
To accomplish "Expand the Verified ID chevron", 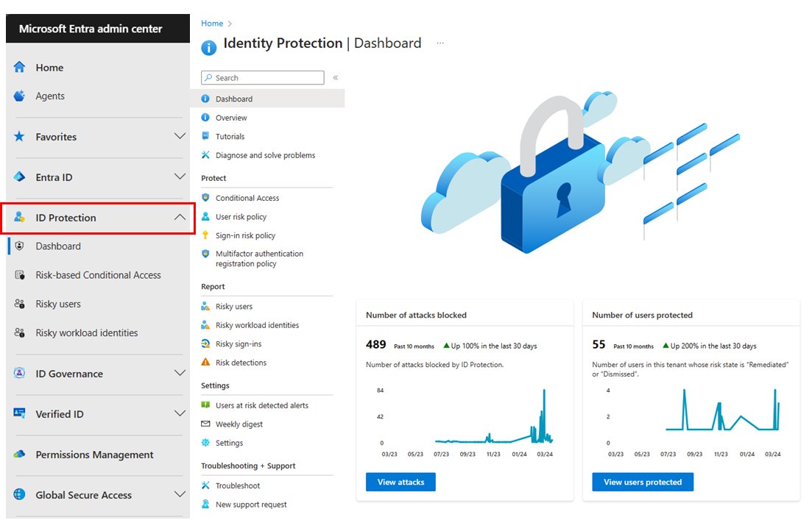I will [180, 413].
